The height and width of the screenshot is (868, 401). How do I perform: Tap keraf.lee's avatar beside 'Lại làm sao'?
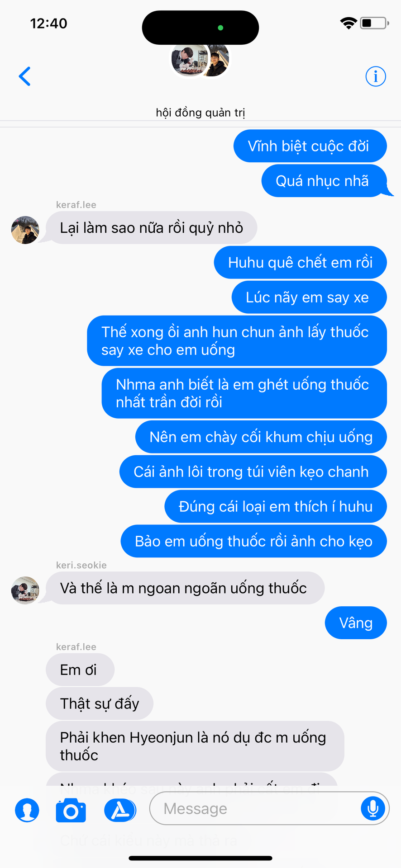pos(25,230)
